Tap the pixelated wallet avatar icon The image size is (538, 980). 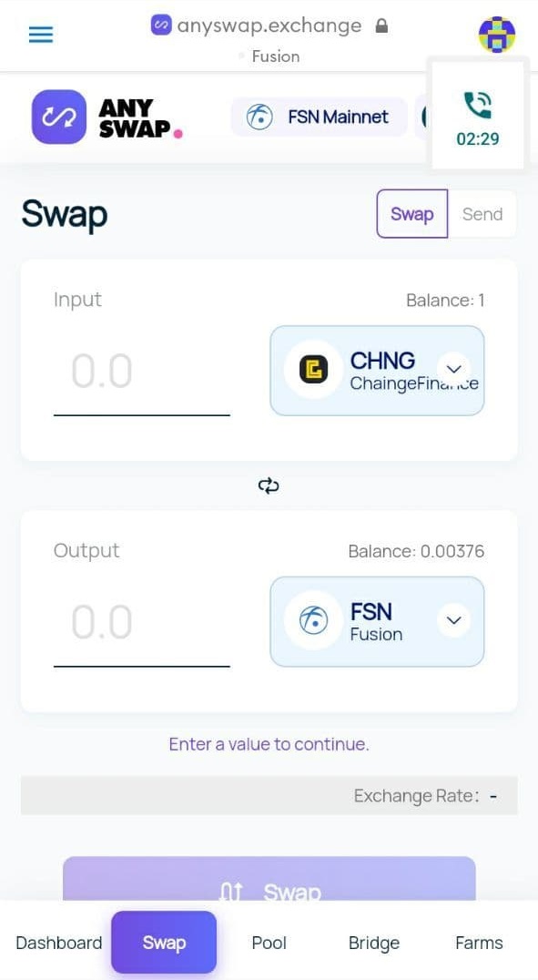tap(497, 35)
